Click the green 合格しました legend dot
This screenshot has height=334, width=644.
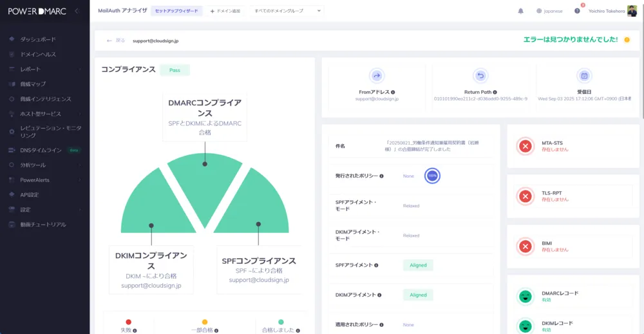281,322
